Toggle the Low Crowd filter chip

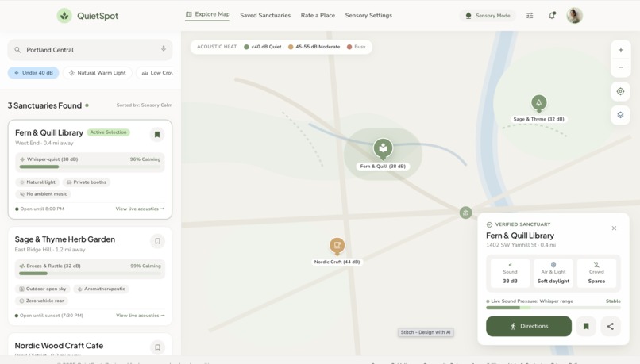coord(155,72)
